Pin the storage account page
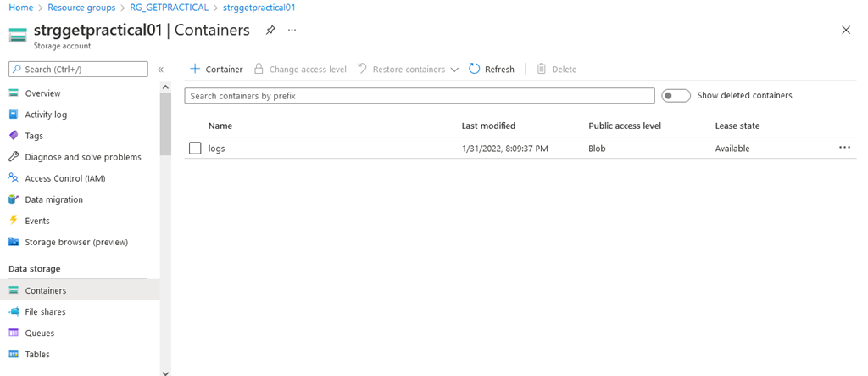This screenshot has height=376, width=868. [270, 30]
